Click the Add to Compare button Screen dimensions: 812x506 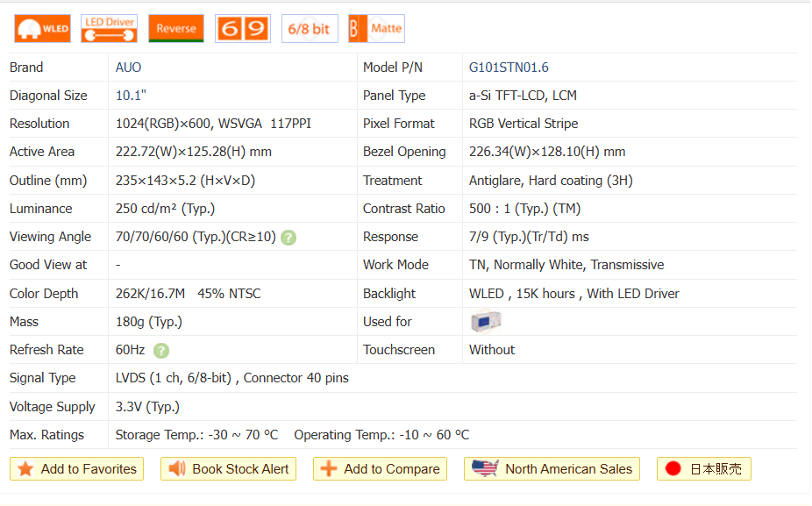point(380,469)
